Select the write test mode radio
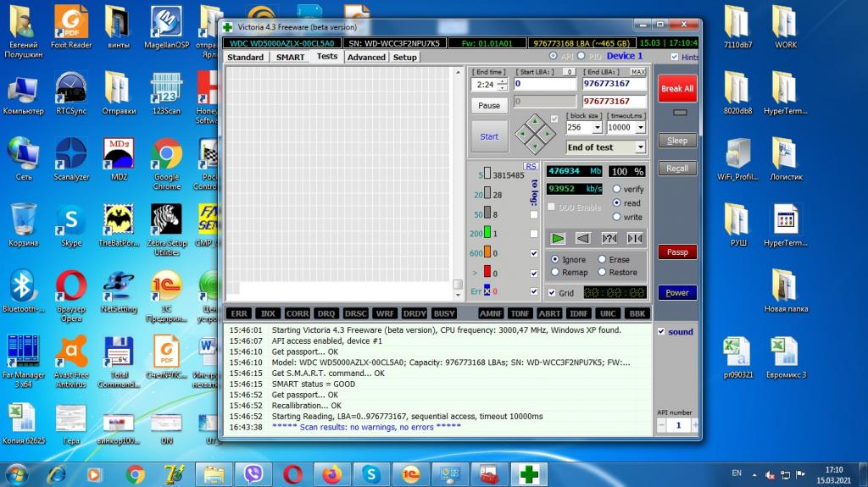Image resolution: width=868 pixels, height=487 pixels. pyautogui.click(x=617, y=217)
